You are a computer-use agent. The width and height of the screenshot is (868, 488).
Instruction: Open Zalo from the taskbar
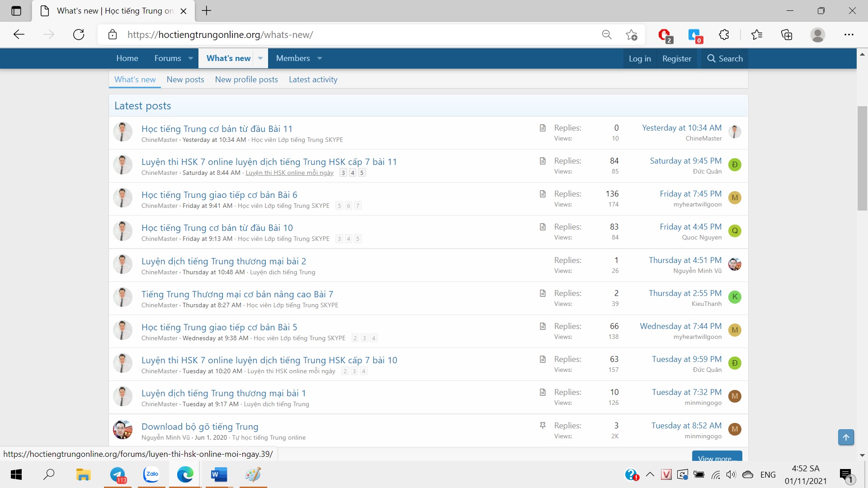tap(151, 474)
